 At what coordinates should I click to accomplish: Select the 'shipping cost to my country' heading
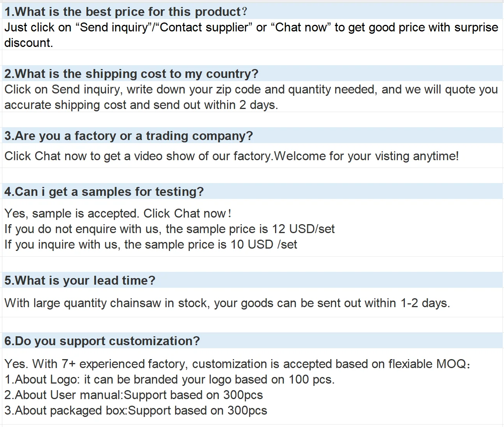(x=131, y=74)
